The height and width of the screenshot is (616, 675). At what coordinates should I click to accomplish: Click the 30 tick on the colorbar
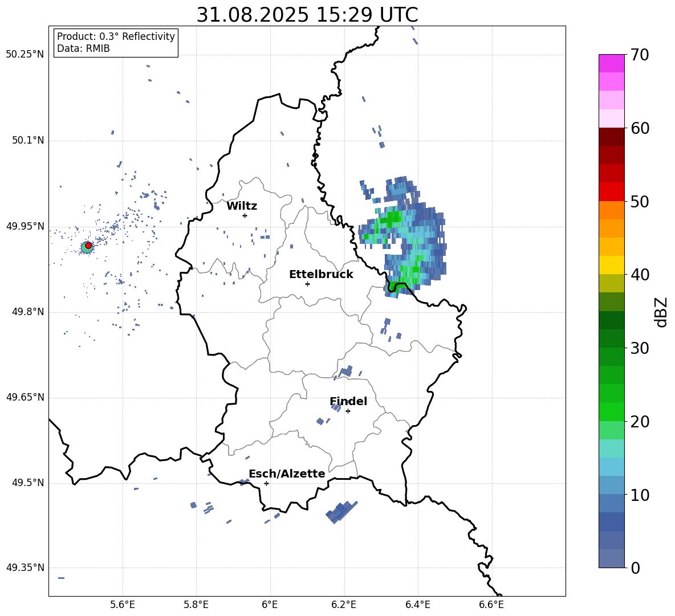(640, 348)
